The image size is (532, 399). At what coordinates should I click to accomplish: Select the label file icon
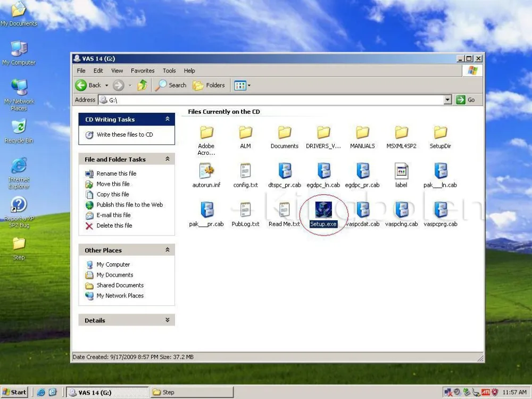(401, 171)
